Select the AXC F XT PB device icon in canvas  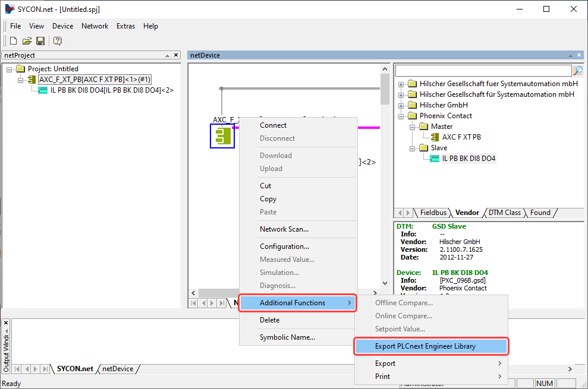coord(222,136)
